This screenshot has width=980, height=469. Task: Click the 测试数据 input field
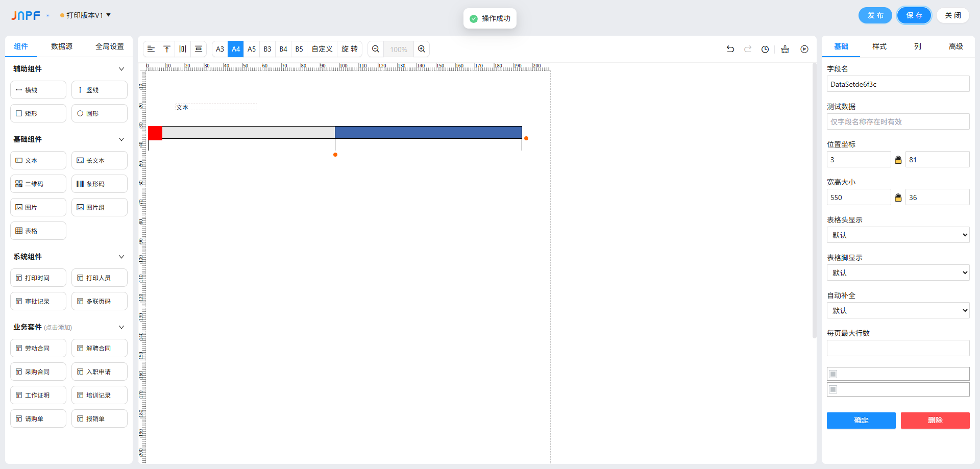(x=898, y=122)
